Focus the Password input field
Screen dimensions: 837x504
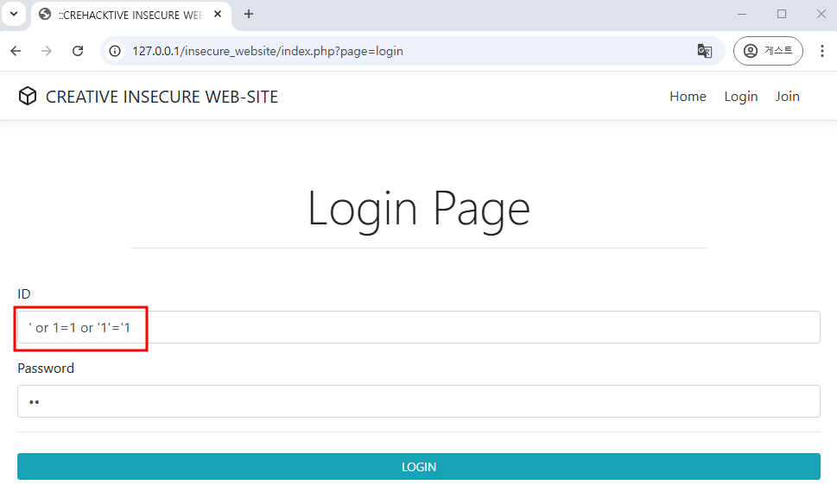point(418,401)
